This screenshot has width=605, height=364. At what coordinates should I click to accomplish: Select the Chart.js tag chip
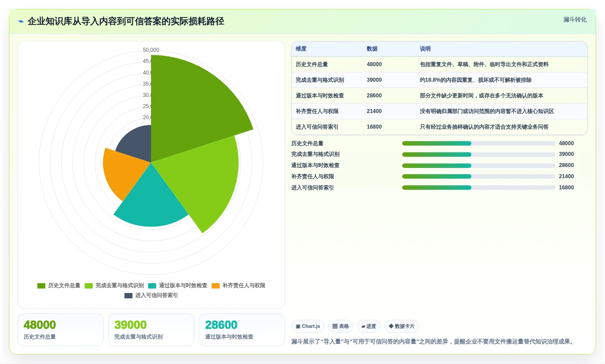click(x=308, y=326)
